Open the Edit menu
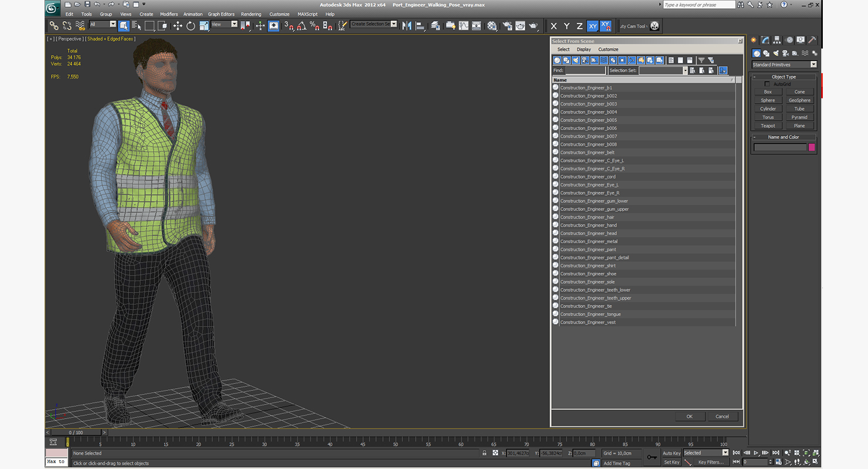This screenshot has height=469, width=868. point(69,14)
